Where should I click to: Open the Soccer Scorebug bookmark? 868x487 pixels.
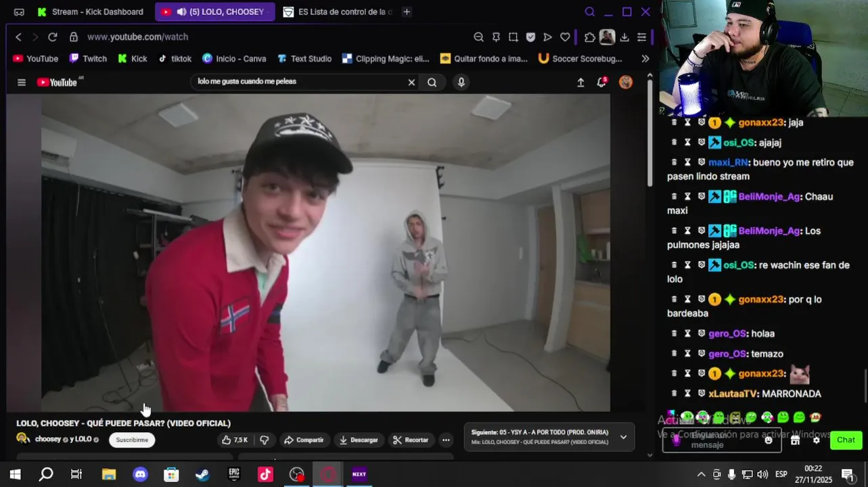580,59
